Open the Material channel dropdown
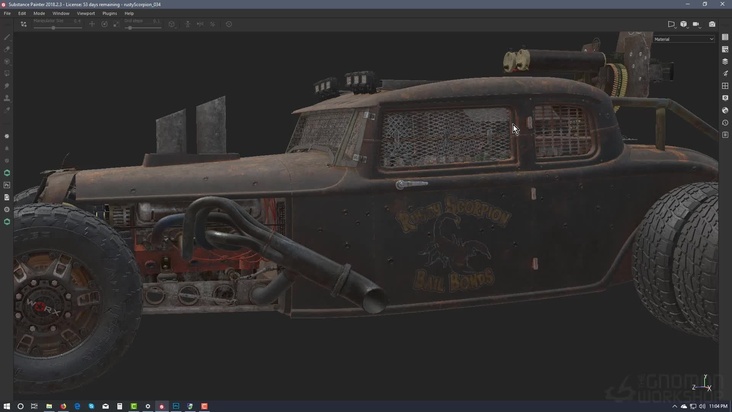The height and width of the screenshot is (412, 732). pos(683,39)
